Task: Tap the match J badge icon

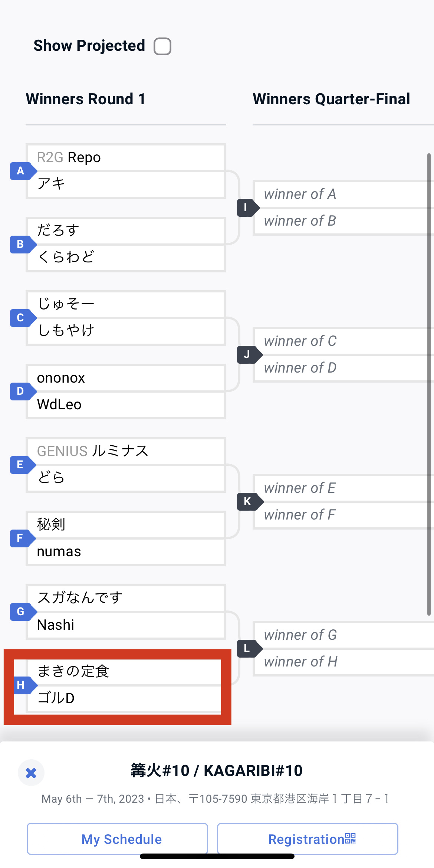Action: 248,355
